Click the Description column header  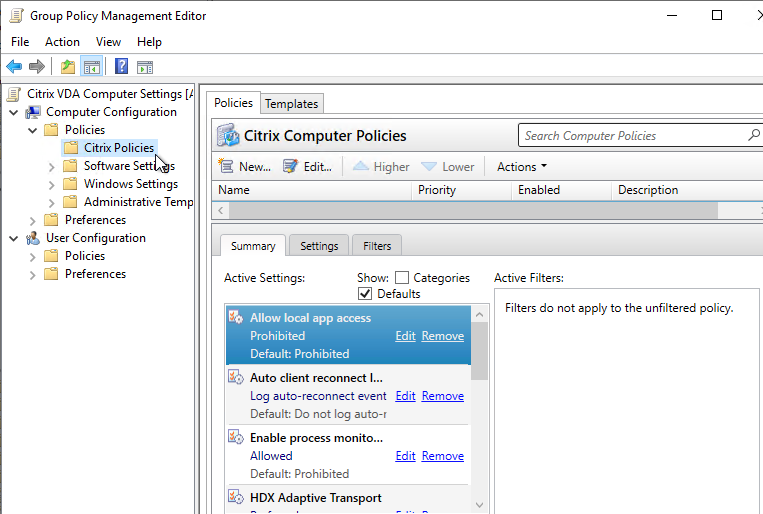click(x=687, y=190)
